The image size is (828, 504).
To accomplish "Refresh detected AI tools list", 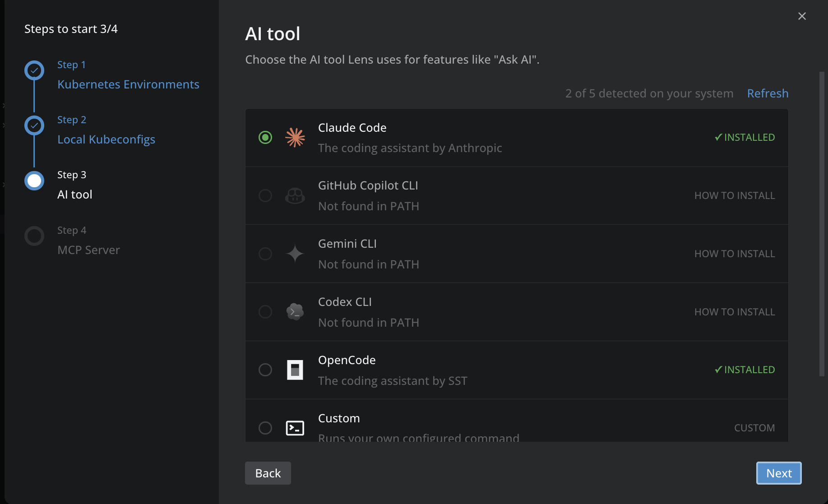I will (x=768, y=93).
